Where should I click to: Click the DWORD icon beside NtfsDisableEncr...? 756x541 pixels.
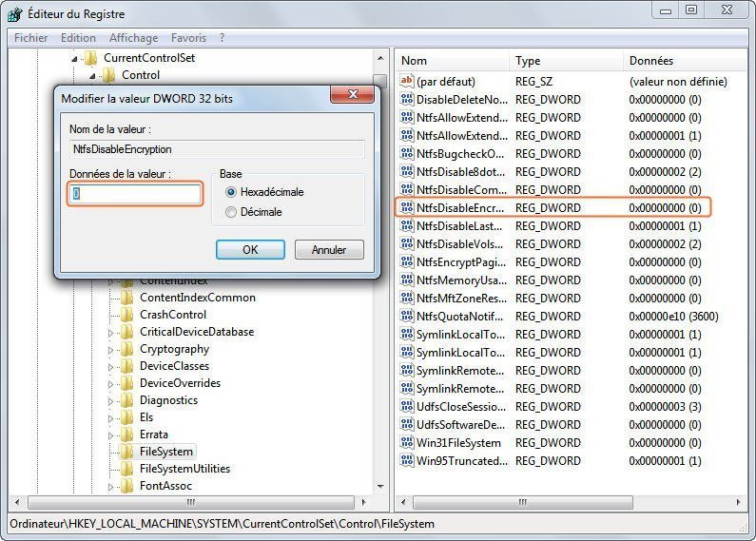[407, 208]
